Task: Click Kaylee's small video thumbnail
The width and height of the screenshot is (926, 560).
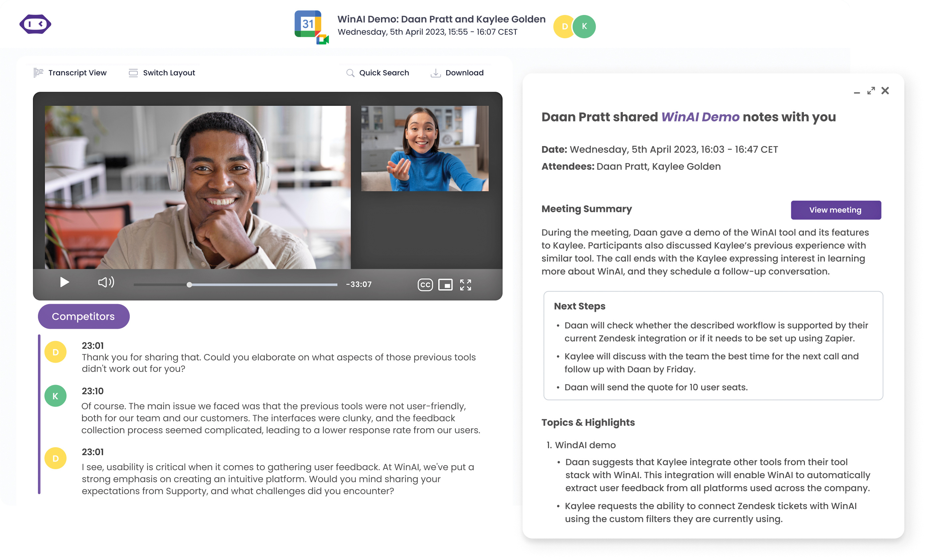Action: 425,148
